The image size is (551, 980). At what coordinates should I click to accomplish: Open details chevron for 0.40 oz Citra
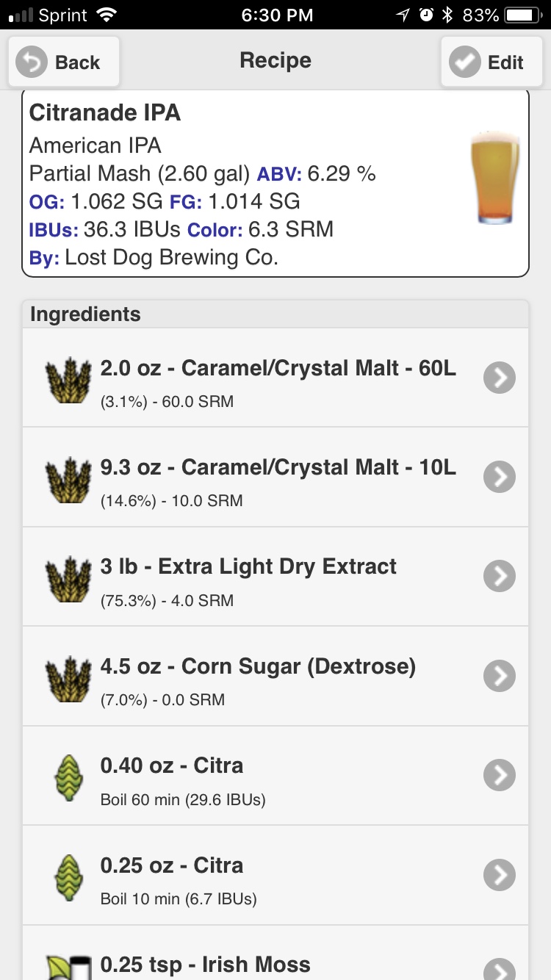point(500,775)
